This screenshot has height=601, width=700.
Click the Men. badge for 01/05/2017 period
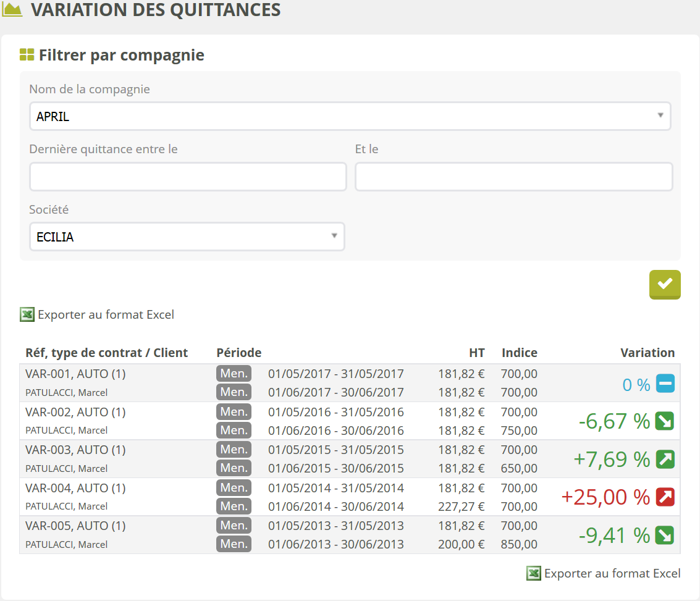pos(234,373)
